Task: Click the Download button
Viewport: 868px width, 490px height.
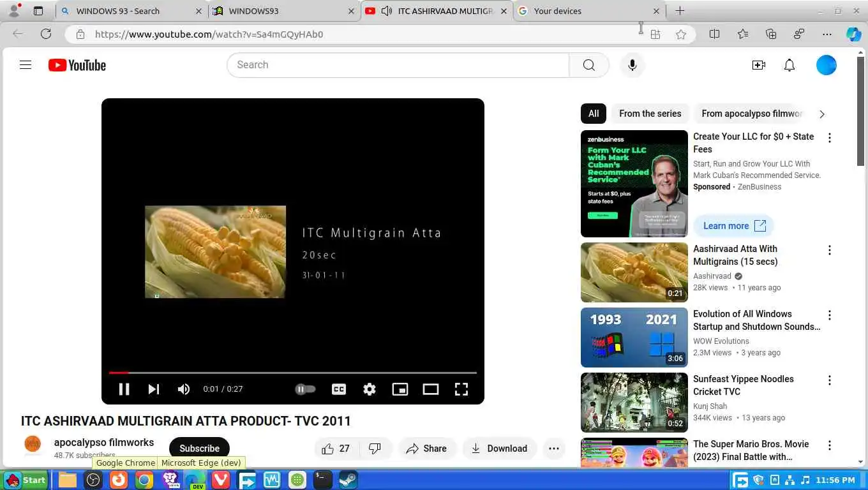Action: (x=500, y=449)
